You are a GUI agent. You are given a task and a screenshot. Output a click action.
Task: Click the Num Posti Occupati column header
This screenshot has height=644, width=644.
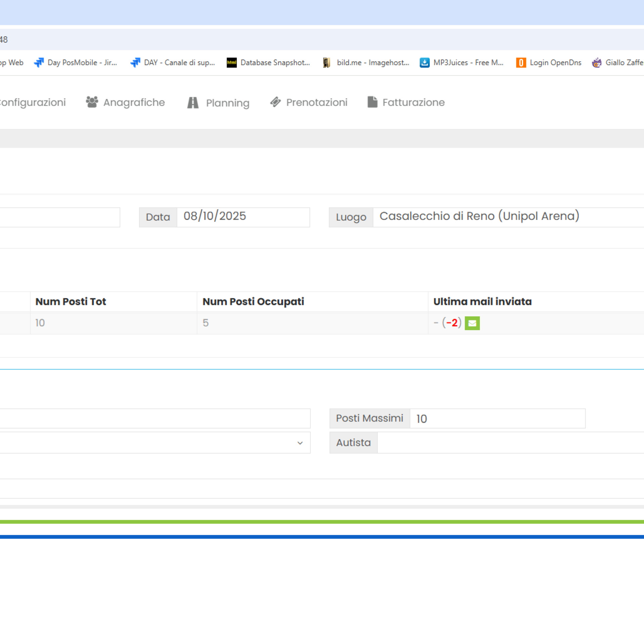(x=253, y=302)
